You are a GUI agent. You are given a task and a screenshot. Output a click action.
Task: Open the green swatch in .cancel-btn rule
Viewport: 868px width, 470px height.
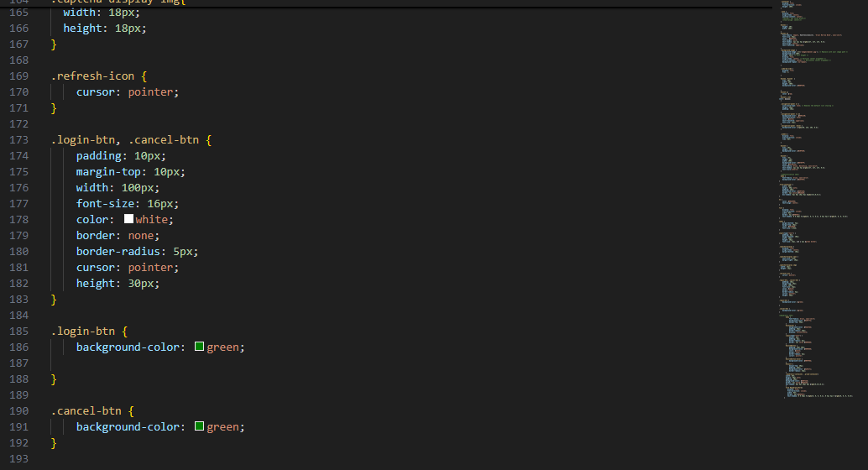pos(199,426)
